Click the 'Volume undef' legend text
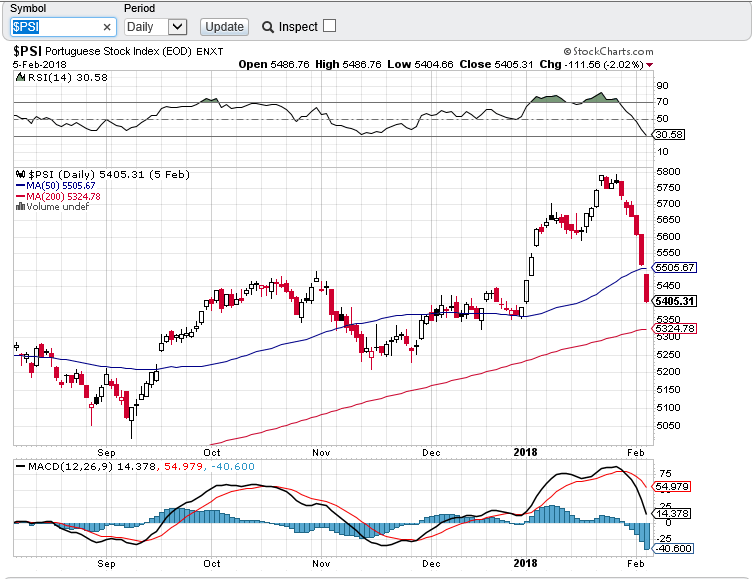 coord(58,206)
